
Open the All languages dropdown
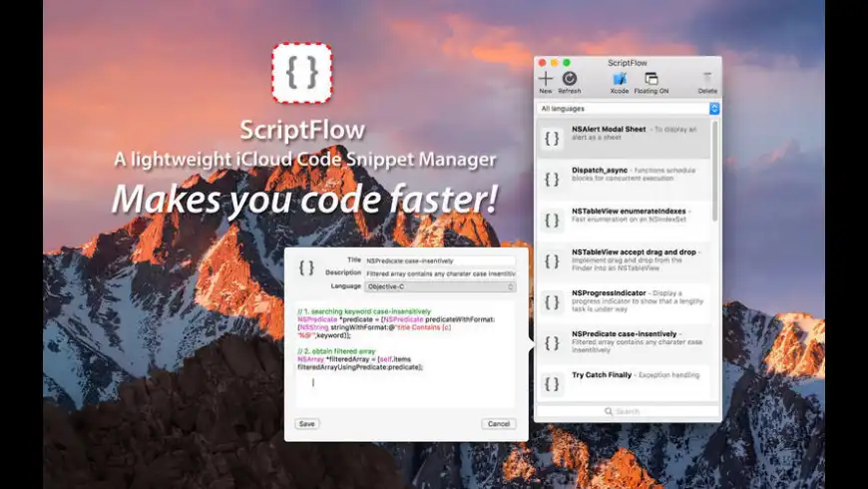tap(628, 109)
